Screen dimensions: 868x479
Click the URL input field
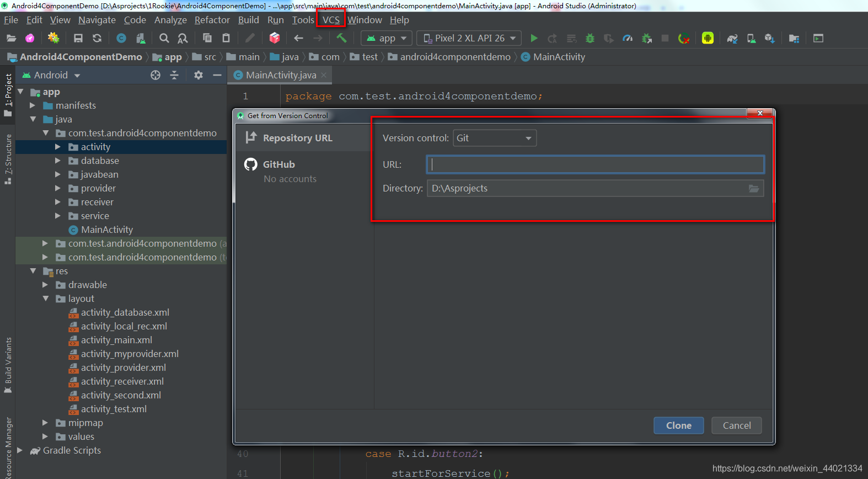595,164
